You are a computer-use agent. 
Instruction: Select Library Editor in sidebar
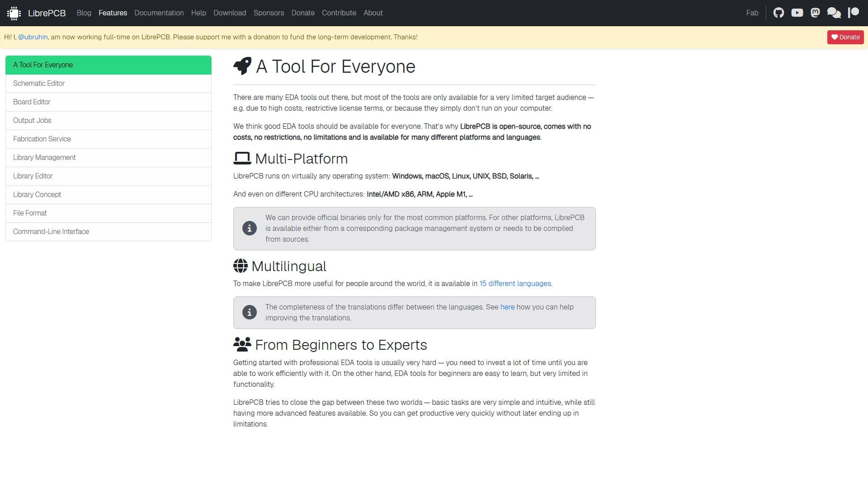coord(108,176)
